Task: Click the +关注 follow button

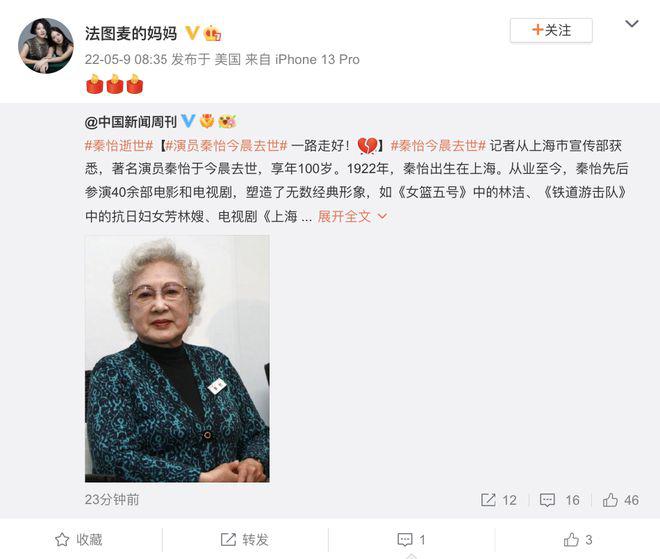Action: coord(551,30)
